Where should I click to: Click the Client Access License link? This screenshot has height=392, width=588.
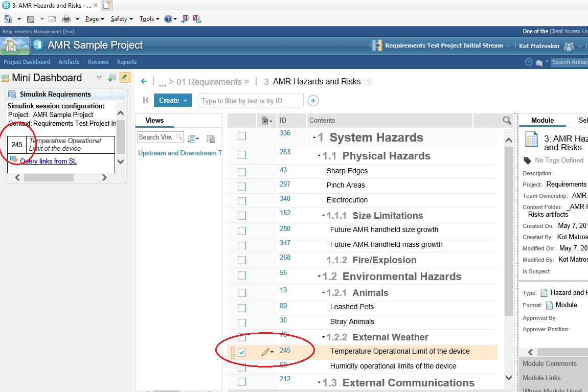click(x=569, y=32)
